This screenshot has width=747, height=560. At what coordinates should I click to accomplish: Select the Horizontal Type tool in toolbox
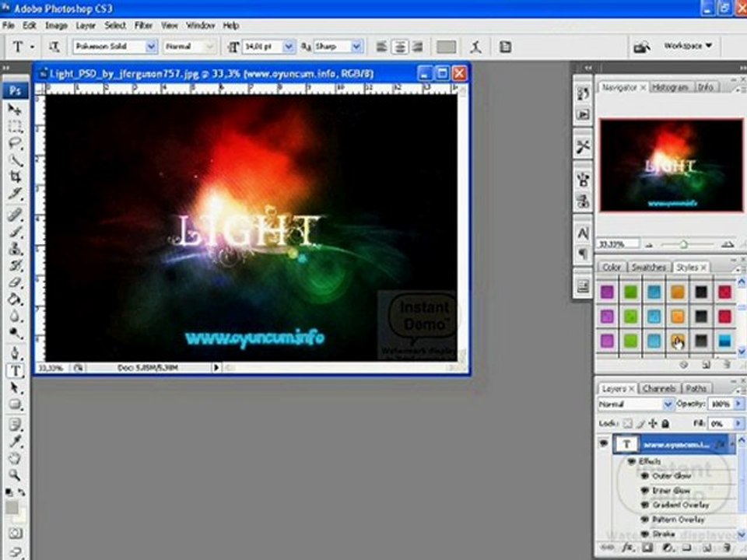[x=16, y=370]
